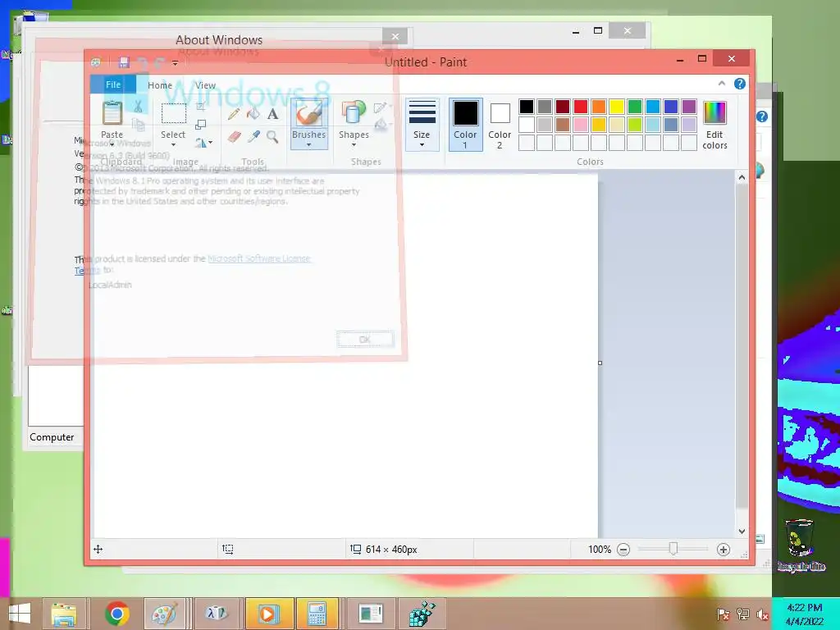Pick the orange color swatch
The image size is (840, 630).
point(599,107)
